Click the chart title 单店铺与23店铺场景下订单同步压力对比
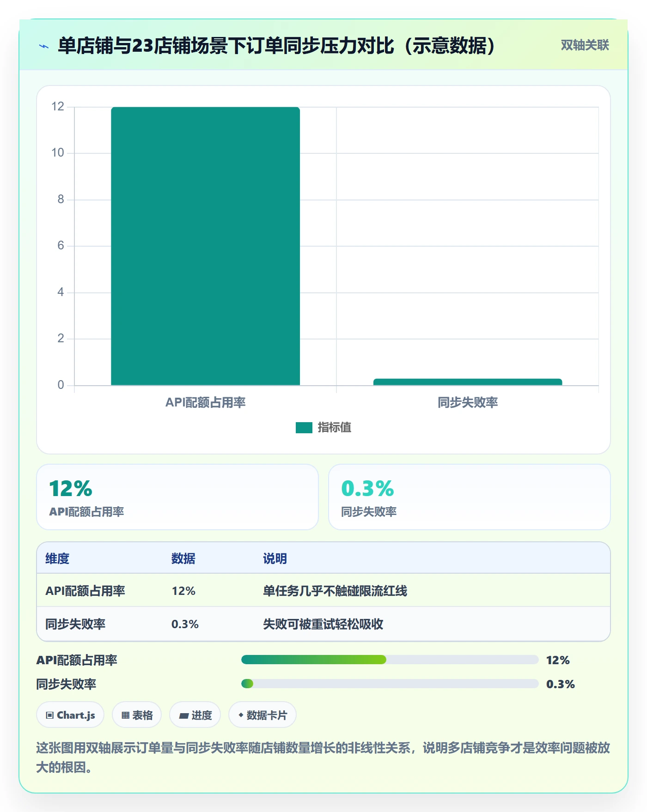The width and height of the screenshot is (647, 812). (x=277, y=46)
